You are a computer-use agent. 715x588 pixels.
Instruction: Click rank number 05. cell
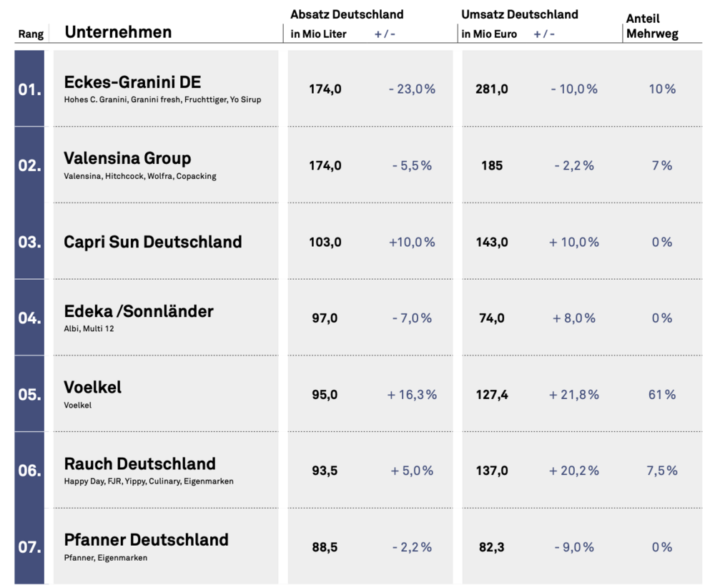(x=29, y=395)
